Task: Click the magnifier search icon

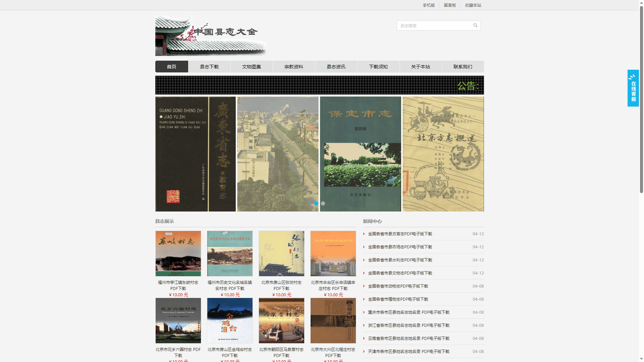Action: 475,25
